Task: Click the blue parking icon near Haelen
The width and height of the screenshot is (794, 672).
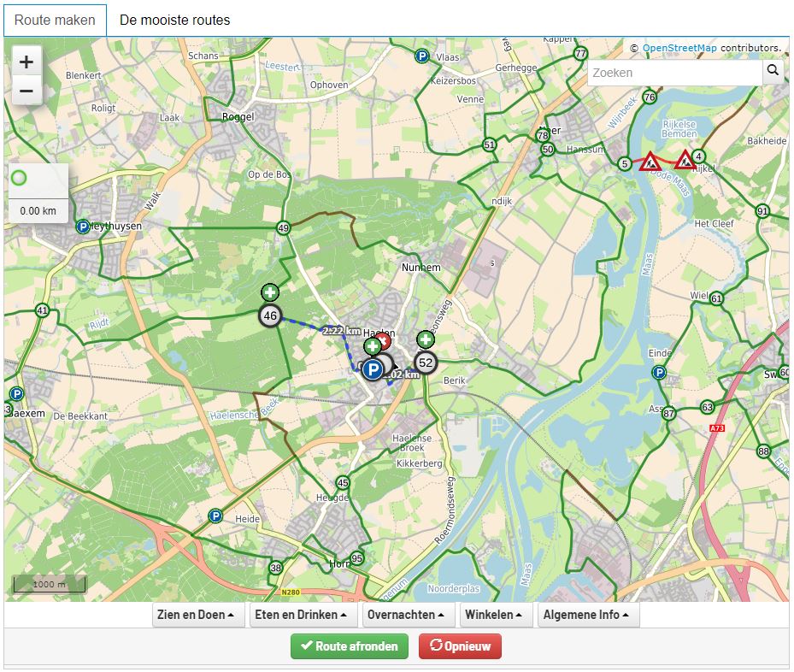Action: (373, 370)
